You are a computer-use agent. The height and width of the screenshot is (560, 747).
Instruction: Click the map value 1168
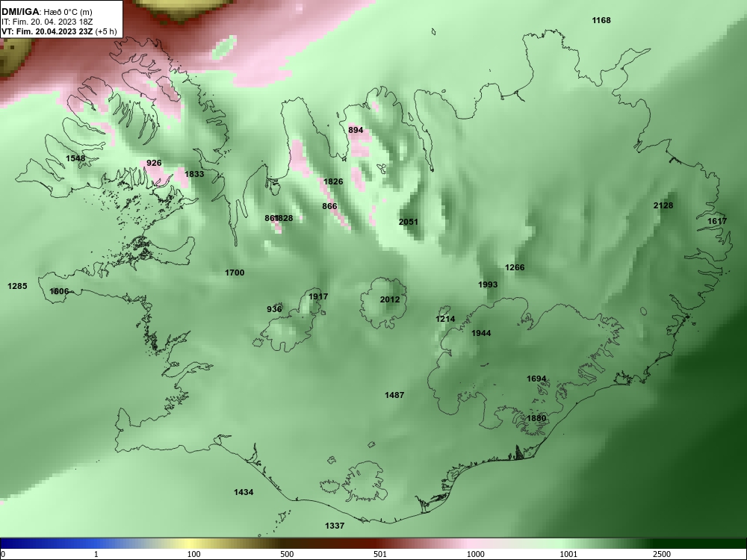tap(601, 20)
